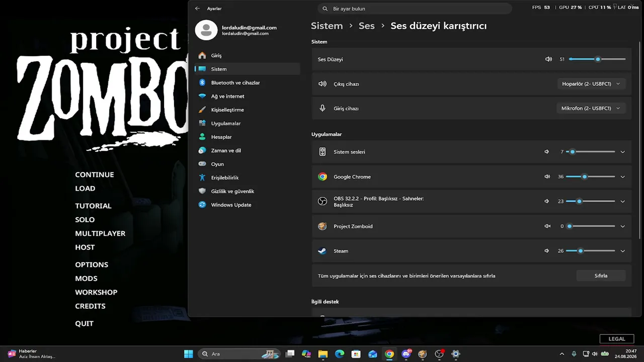The height and width of the screenshot is (362, 644).
Task: Go back using the Ayarlar back arrow
Action: pos(197,9)
